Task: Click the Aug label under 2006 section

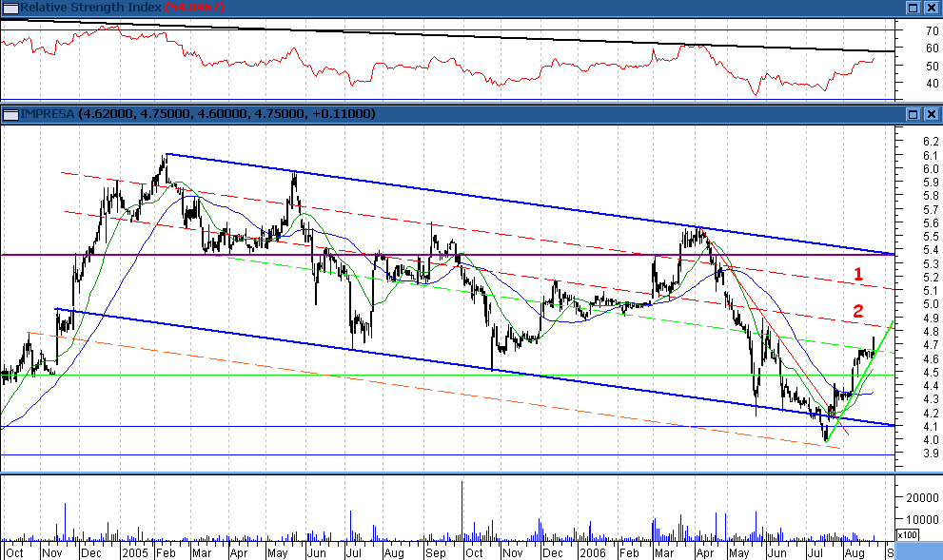Action: [854, 552]
